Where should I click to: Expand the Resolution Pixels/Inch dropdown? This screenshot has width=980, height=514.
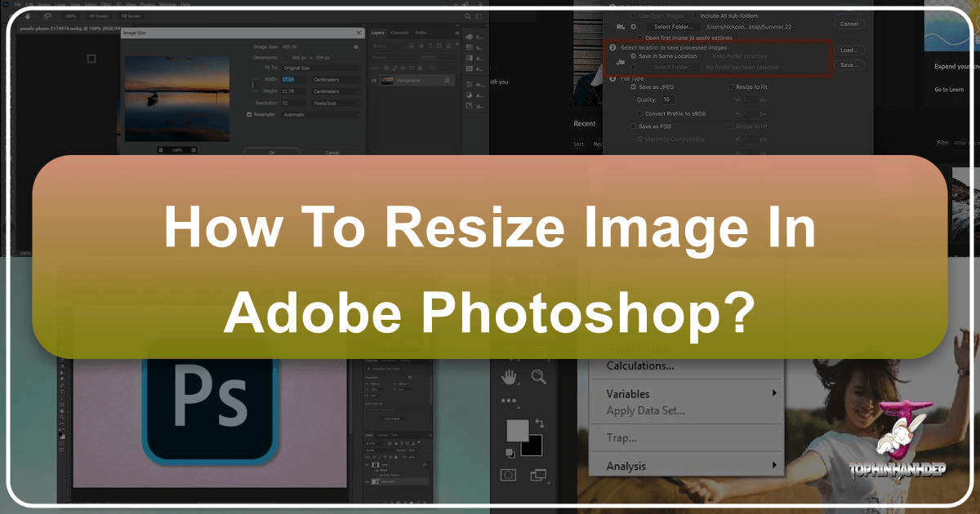[x=335, y=103]
